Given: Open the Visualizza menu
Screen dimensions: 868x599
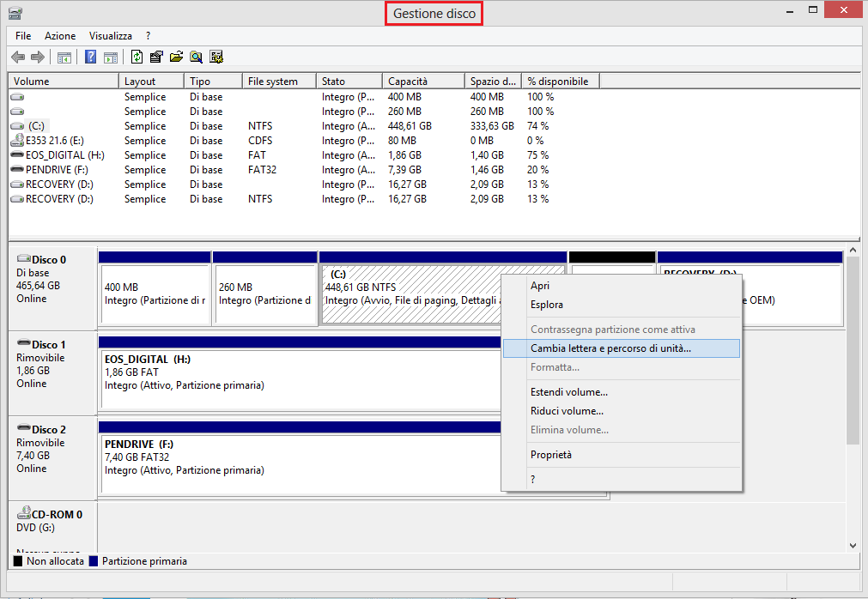Looking at the screenshot, I should pos(111,36).
